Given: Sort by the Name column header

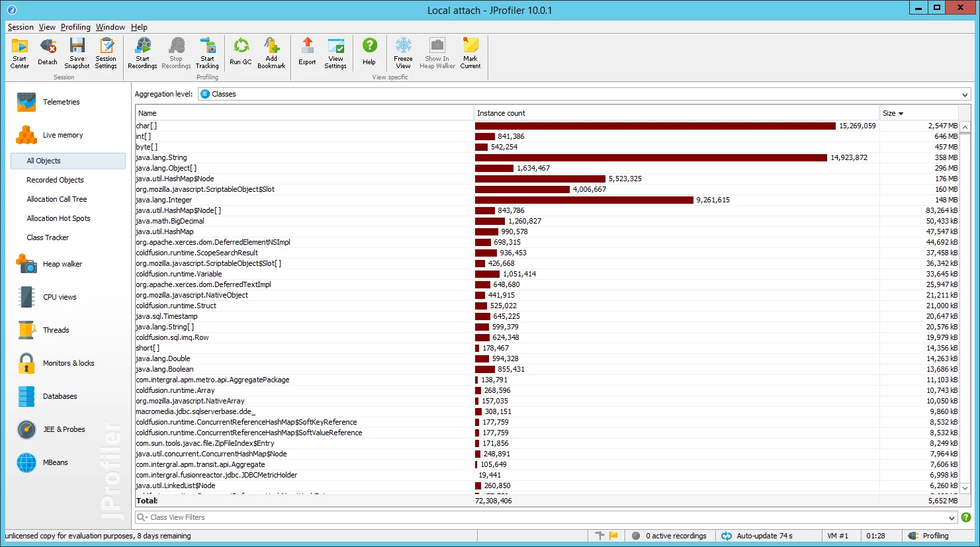Looking at the screenshot, I should [x=304, y=113].
